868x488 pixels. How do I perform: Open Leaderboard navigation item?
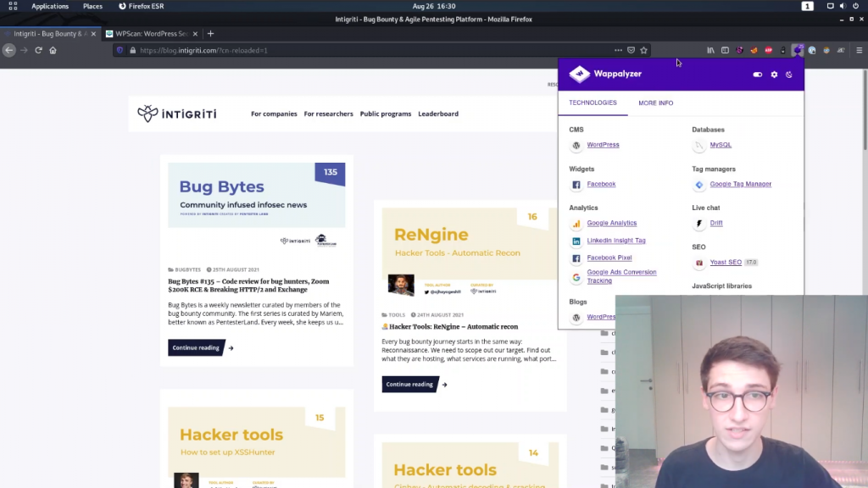438,114
